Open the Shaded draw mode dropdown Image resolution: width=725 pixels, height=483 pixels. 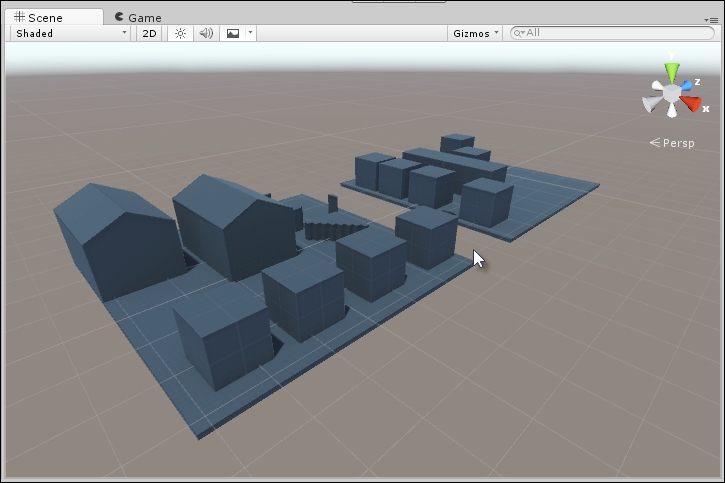[71, 33]
